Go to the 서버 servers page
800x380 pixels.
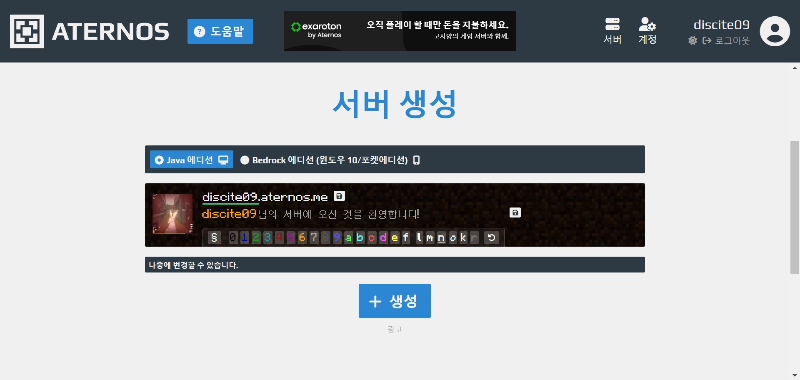(612, 31)
